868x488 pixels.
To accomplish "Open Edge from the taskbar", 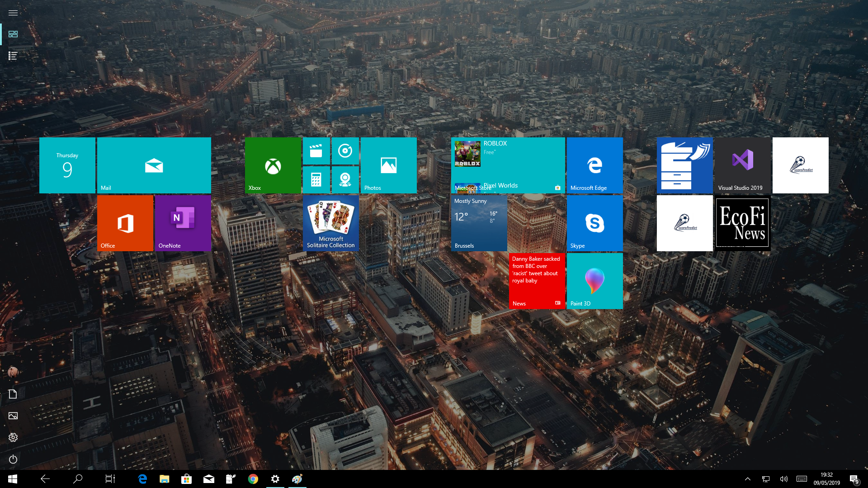I will (142, 479).
